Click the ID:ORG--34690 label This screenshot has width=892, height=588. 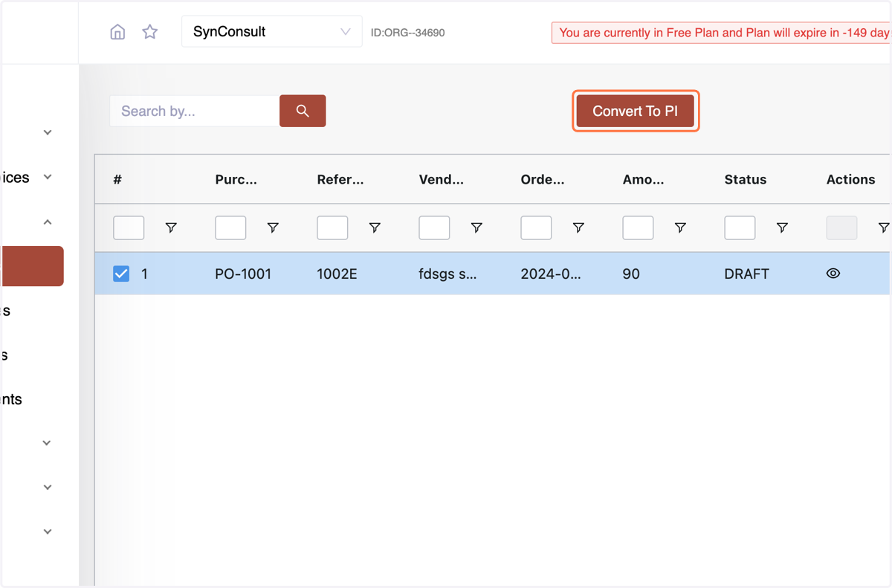point(408,33)
